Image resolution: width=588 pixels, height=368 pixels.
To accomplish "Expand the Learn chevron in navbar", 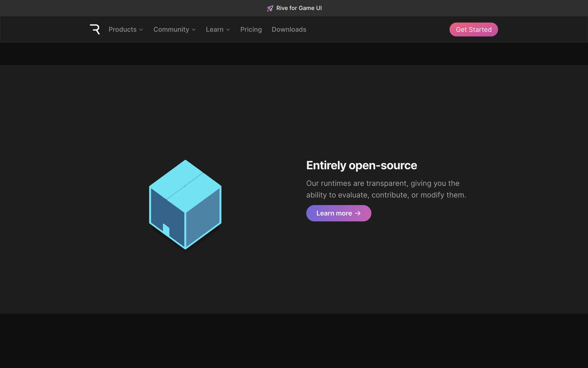I will [228, 30].
